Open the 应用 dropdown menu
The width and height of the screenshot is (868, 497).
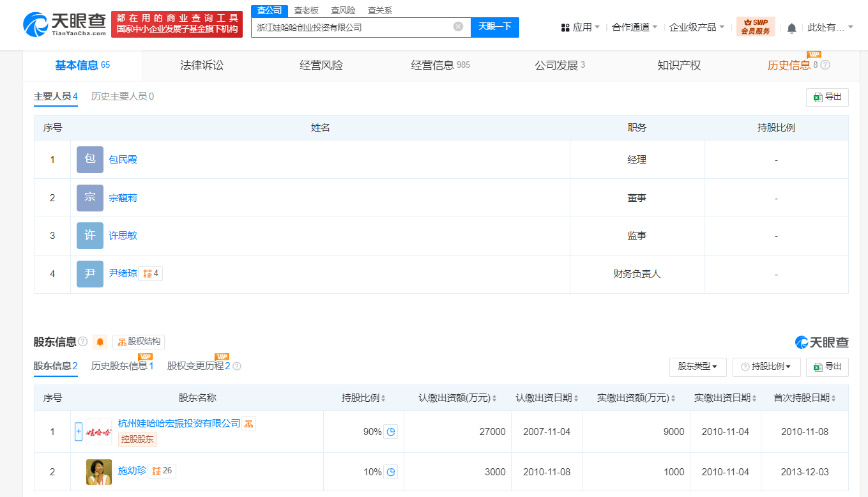click(581, 27)
